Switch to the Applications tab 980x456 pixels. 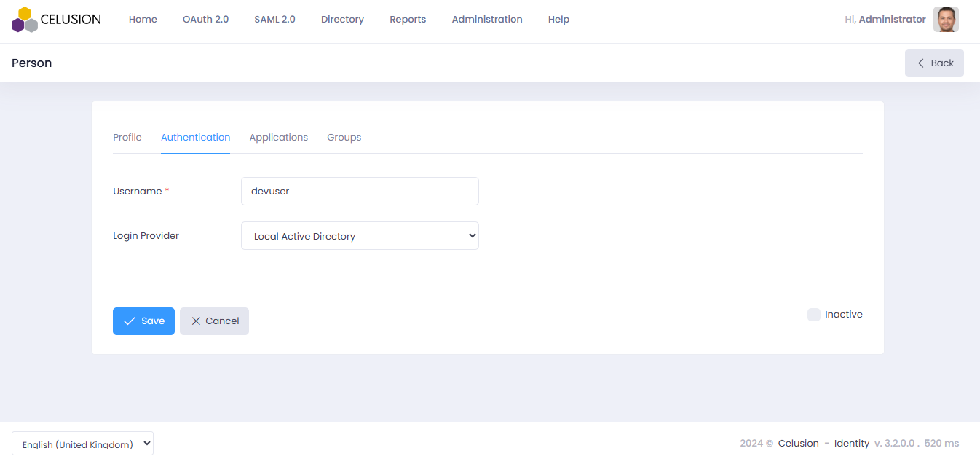(x=279, y=137)
